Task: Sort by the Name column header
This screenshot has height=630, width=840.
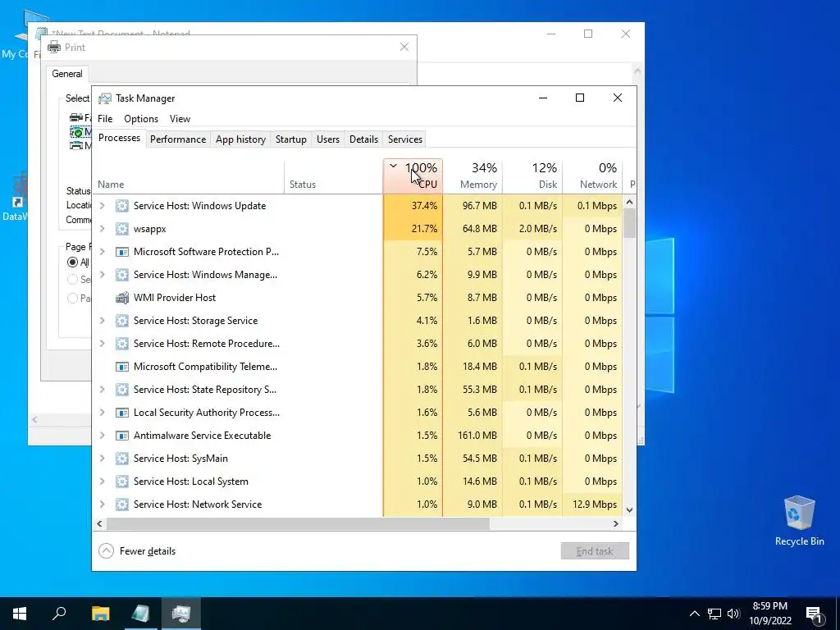Action: click(189, 176)
